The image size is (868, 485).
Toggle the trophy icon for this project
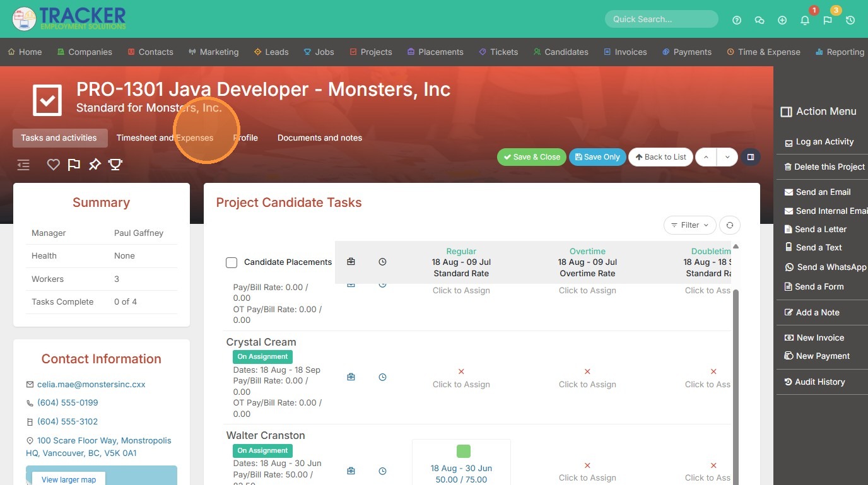[115, 165]
